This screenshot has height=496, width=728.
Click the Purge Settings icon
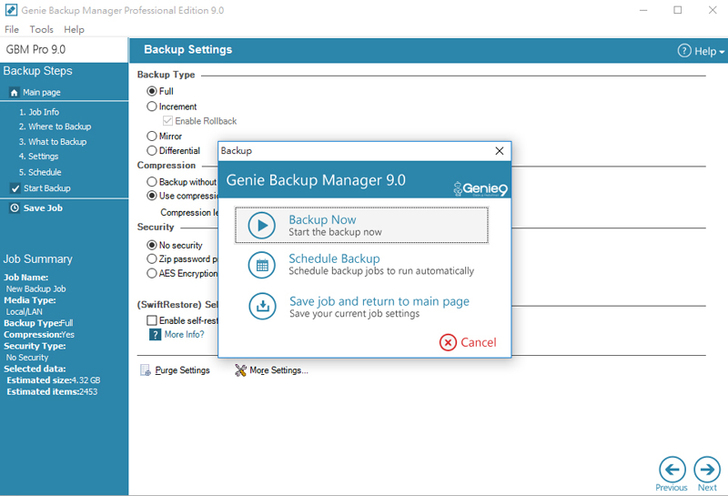(145, 371)
